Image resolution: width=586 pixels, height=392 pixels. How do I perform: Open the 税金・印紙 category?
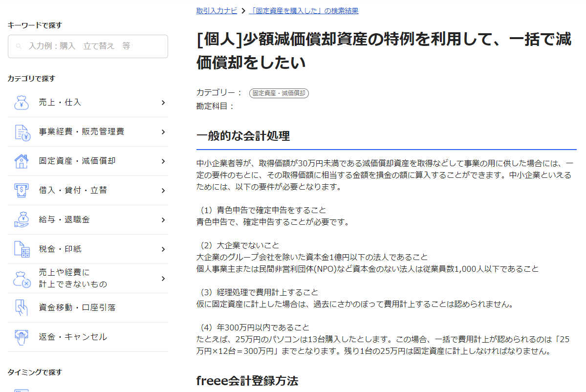tap(88, 249)
